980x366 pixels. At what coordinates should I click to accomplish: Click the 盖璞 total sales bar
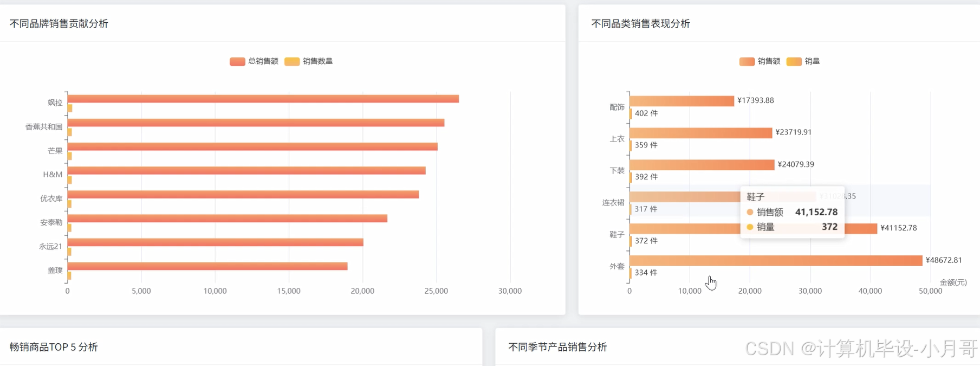pos(207,266)
